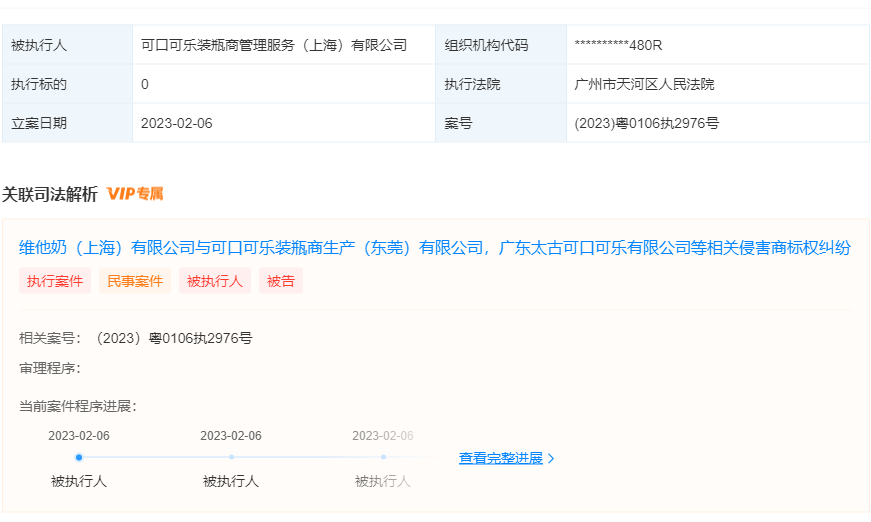Click the third faded timeline dot
871x522 pixels.
pyautogui.click(x=383, y=457)
